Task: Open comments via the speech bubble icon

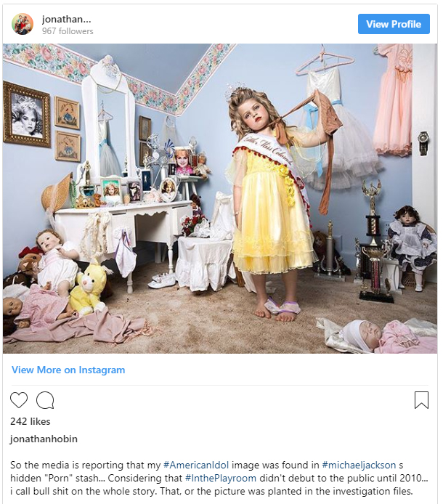Action: 45,400
